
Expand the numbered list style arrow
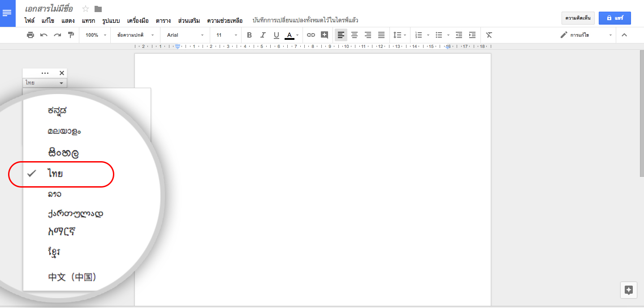[x=428, y=35]
